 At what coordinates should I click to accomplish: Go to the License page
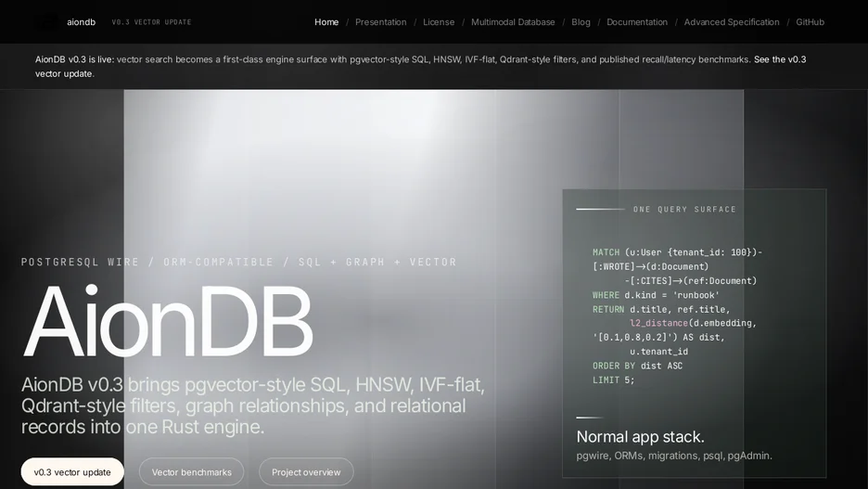pos(439,22)
